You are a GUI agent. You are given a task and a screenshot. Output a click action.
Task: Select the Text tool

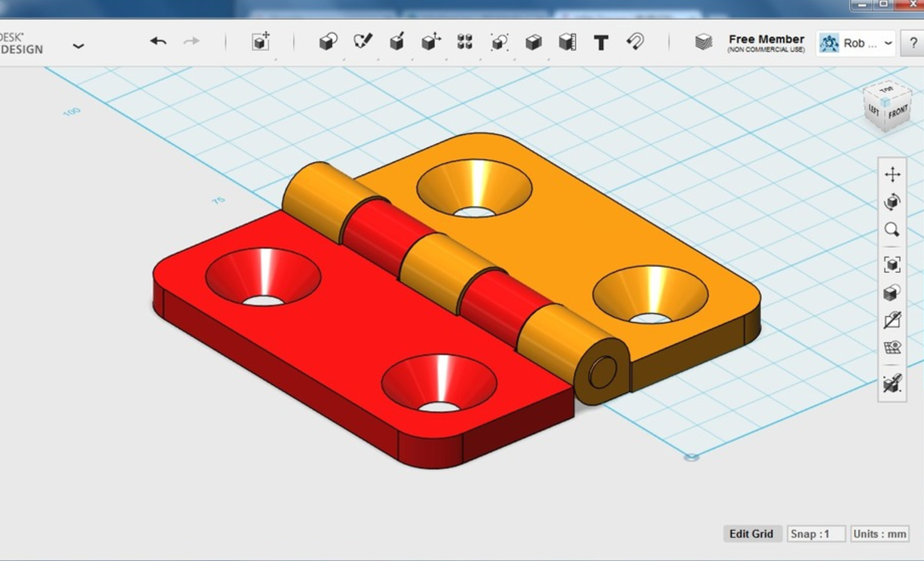coord(601,42)
